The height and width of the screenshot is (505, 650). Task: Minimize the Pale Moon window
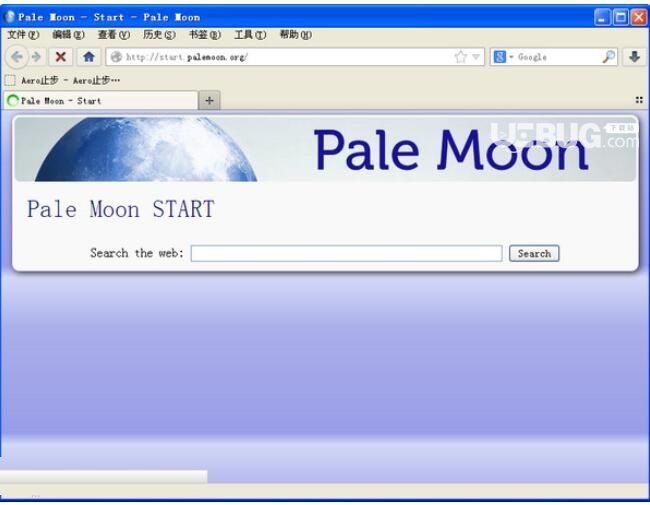602,17
